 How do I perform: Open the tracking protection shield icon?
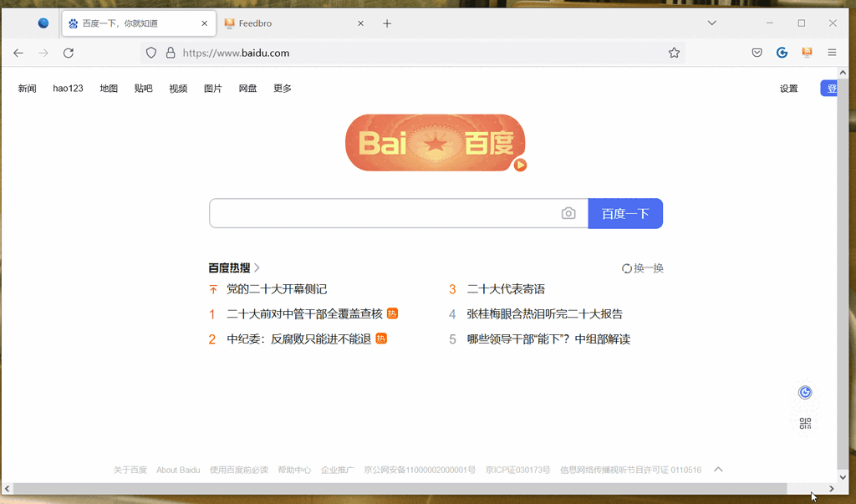click(151, 53)
